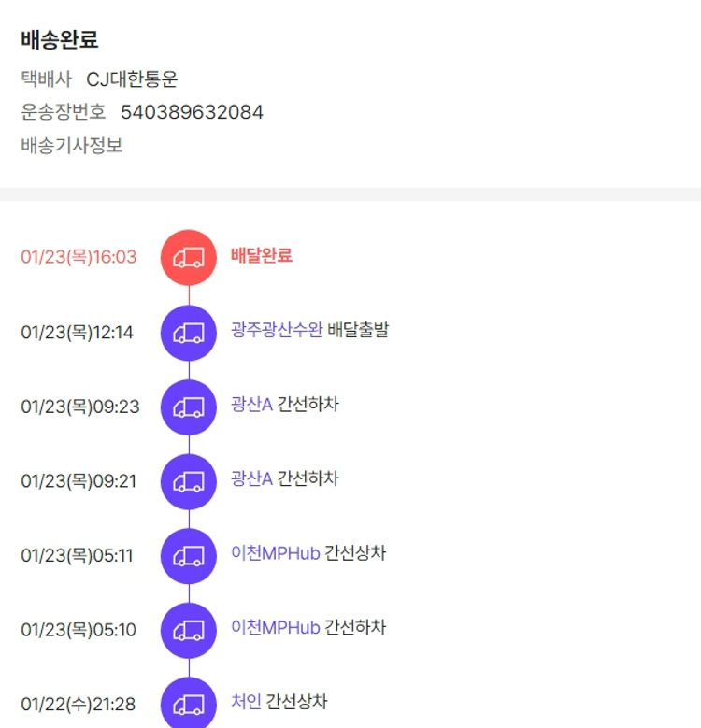Click the red truck icon for 배달완료
The width and height of the screenshot is (701, 728).
coord(189,257)
